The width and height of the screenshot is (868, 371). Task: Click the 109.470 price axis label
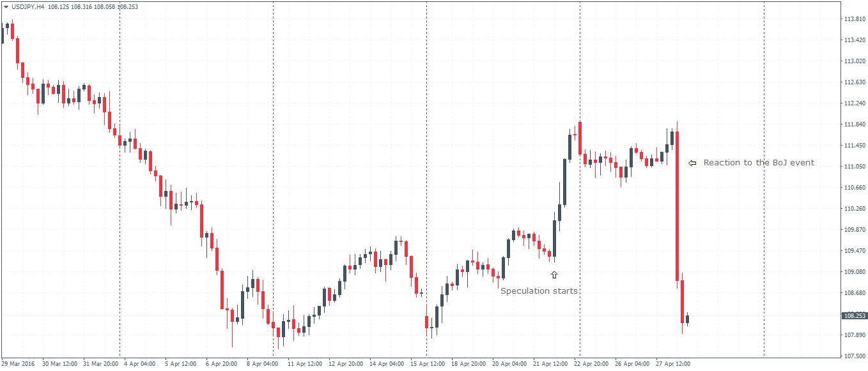855,250
